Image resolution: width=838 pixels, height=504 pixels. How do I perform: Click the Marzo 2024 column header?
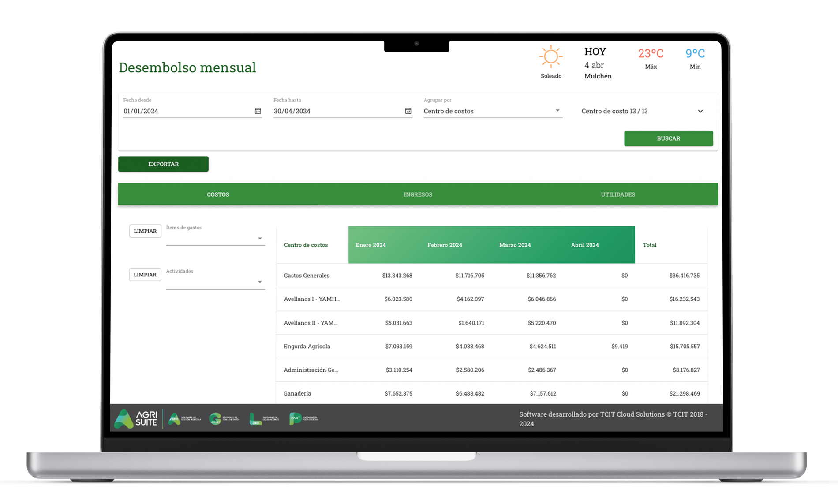[515, 245]
